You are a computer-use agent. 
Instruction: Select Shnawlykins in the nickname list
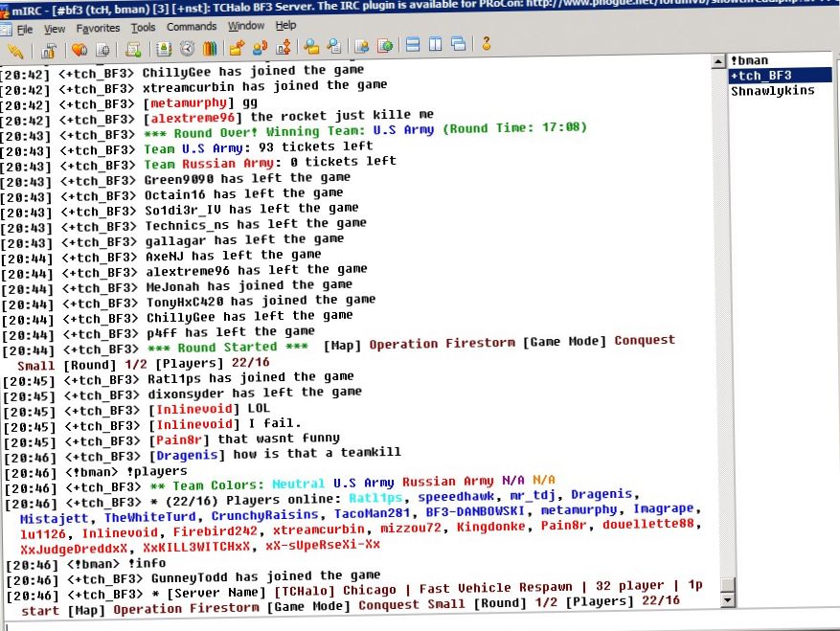pos(772,91)
